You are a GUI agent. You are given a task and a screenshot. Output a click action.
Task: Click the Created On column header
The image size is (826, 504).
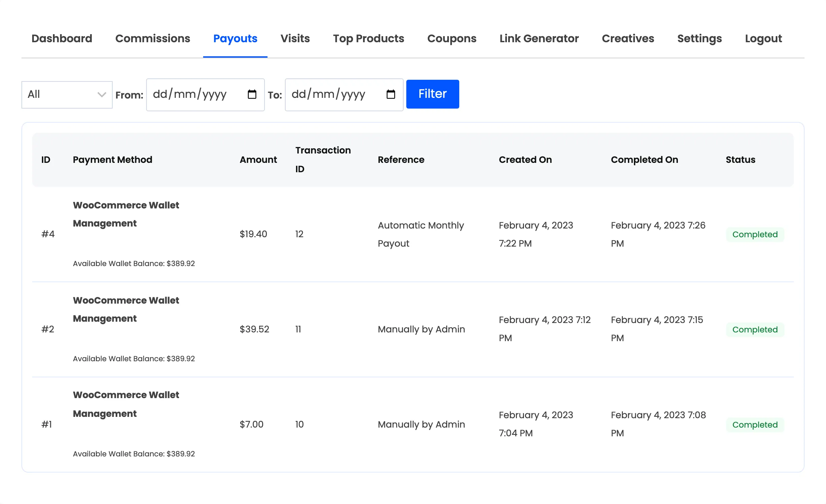525,160
